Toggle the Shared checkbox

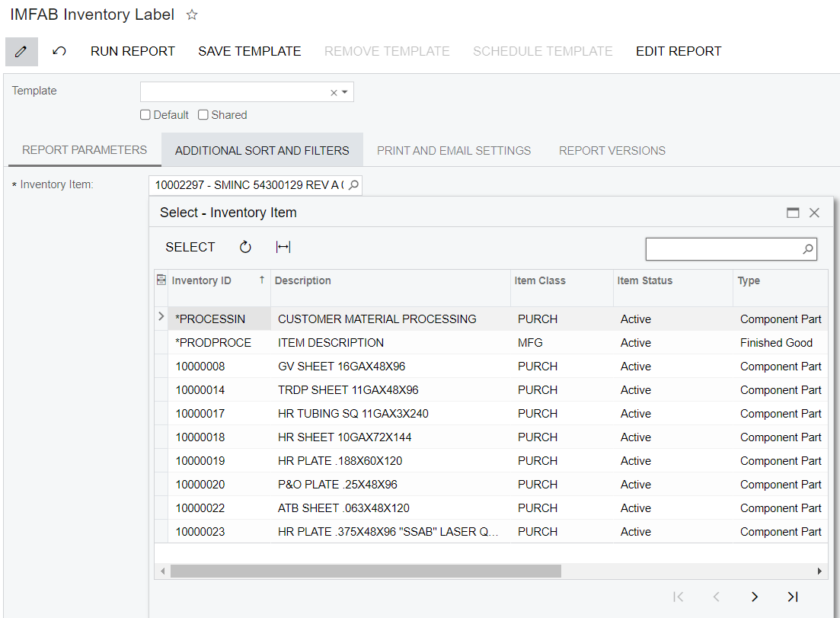[203, 115]
